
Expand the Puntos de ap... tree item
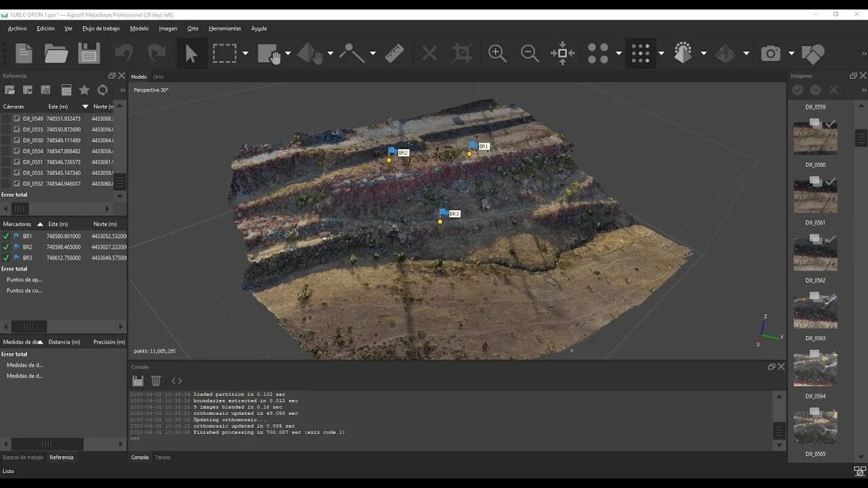pos(24,280)
